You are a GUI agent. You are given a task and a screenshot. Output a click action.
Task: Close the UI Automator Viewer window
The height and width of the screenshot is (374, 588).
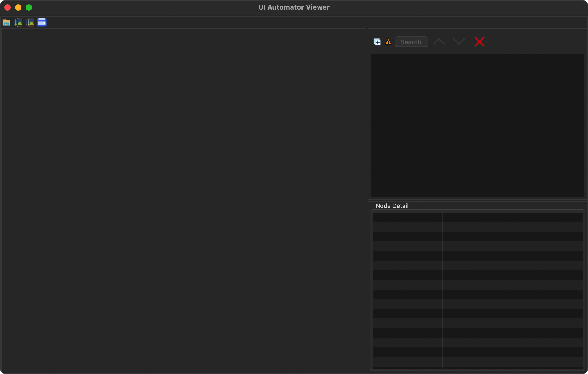pos(7,7)
